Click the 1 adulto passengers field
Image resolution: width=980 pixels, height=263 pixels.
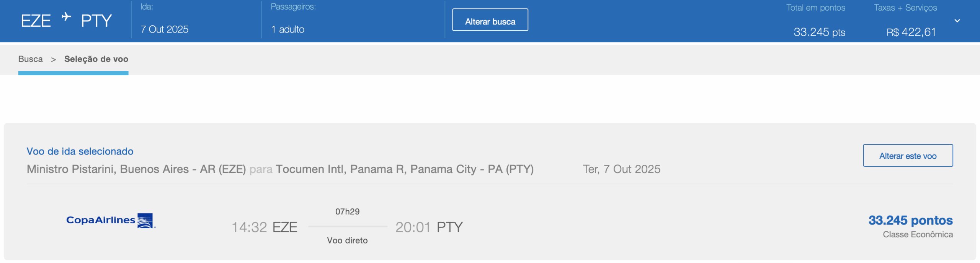click(288, 29)
